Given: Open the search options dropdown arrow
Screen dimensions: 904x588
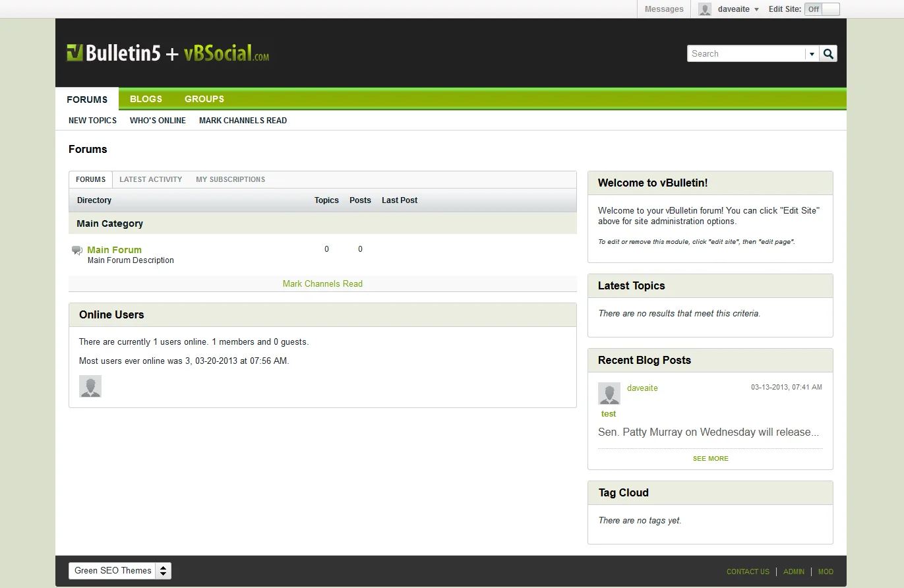Looking at the screenshot, I should tap(812, 54).
